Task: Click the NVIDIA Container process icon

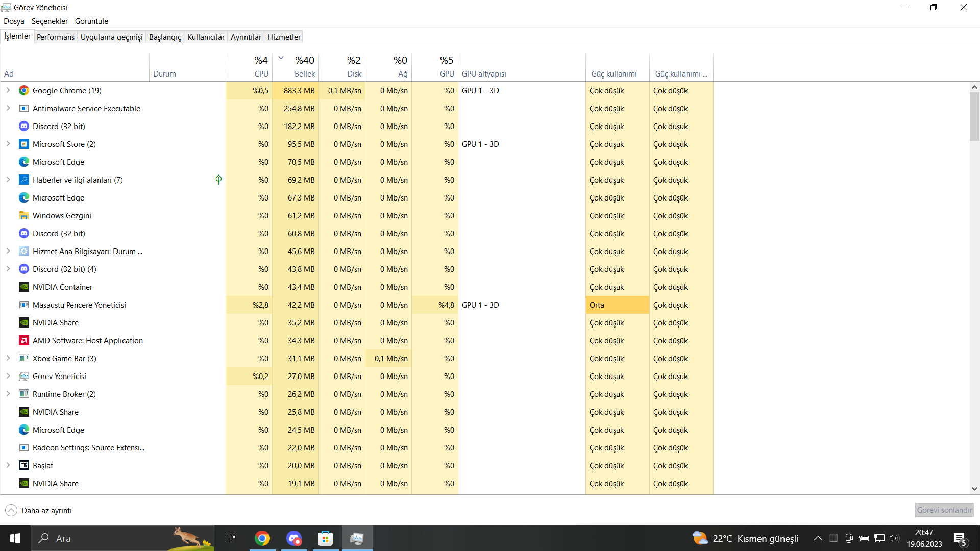Action: point(24,287)
